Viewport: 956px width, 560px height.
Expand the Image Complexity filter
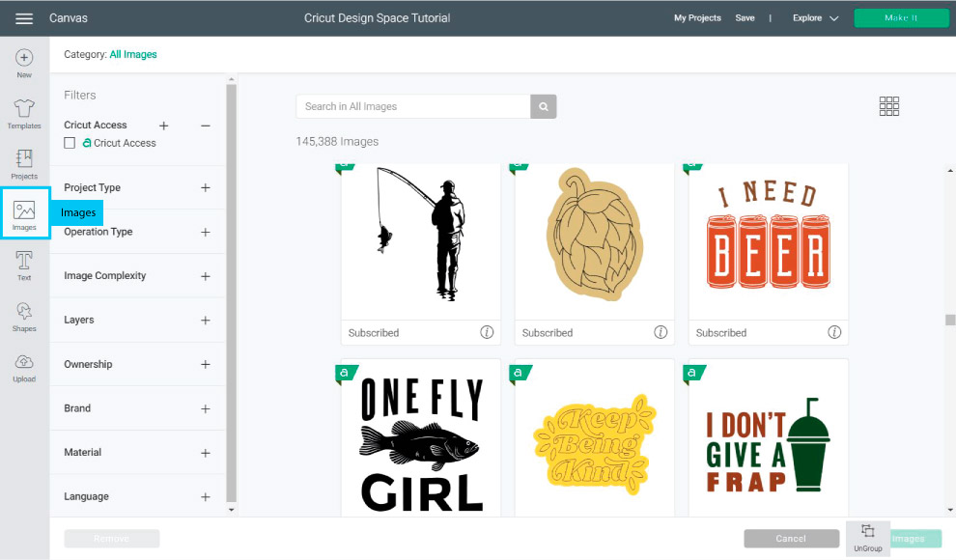[206, 276]
